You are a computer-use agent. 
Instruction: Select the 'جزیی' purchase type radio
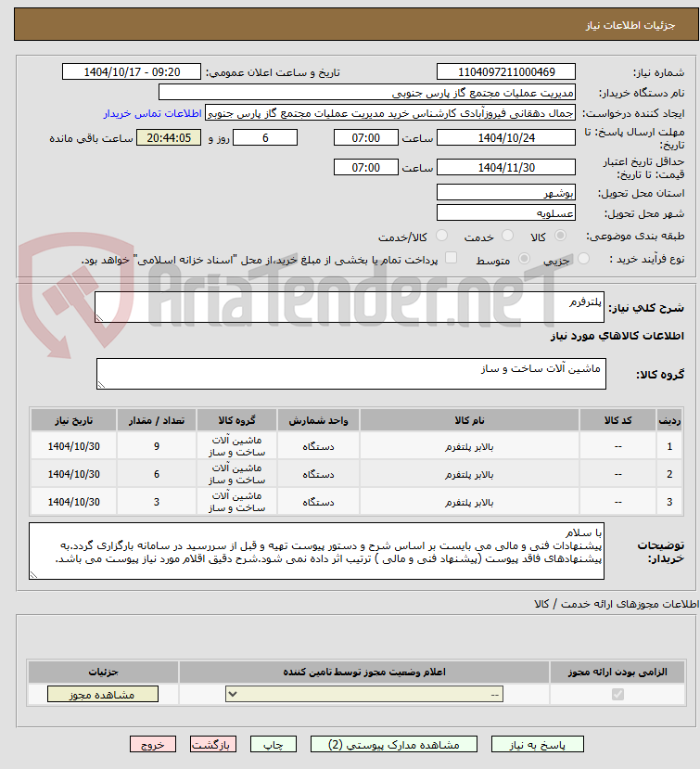point(583,259)
